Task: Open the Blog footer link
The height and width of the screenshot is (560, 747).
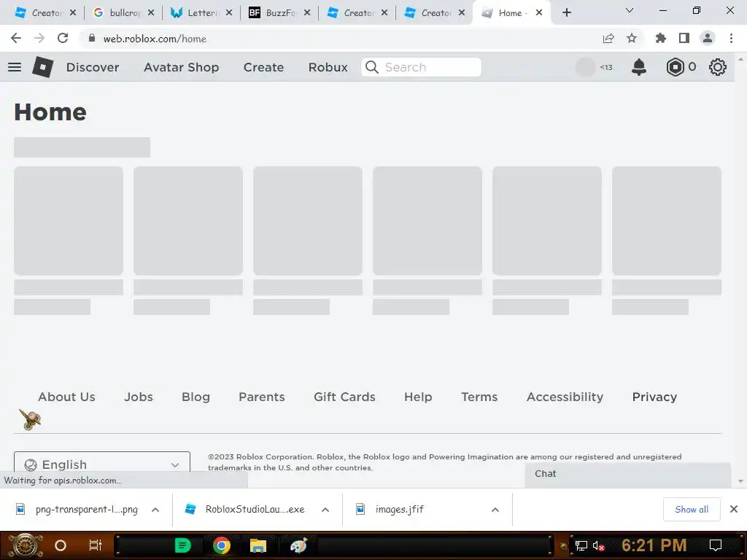Action: point(196,397)
